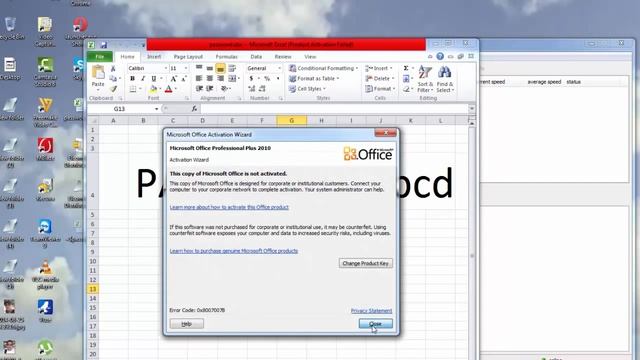Image resolution: width=640 pixels, height=360 pixels.
Task: Switch to the Insert ribbon tab
Action: [154, 57]
